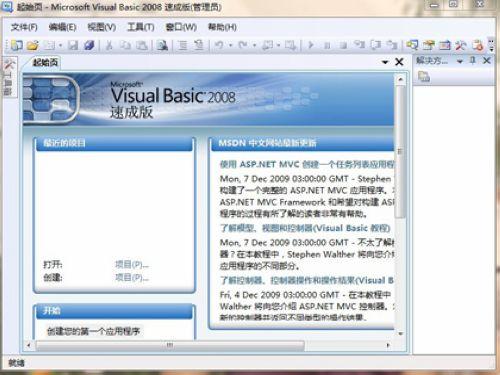The height and width of the screenshot is (375, 500).
Task: Open the 帮助(H) menu
Action: 222,27
